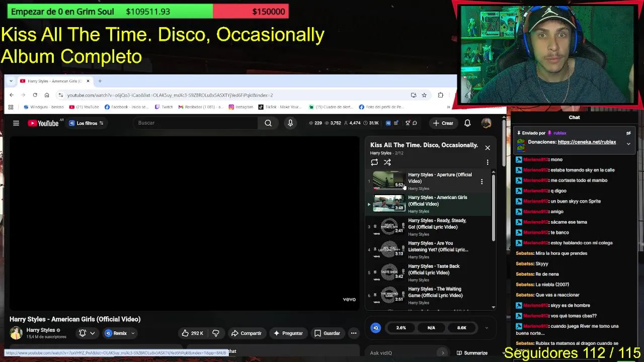Click the Compartir share button

tap(246, 333)
